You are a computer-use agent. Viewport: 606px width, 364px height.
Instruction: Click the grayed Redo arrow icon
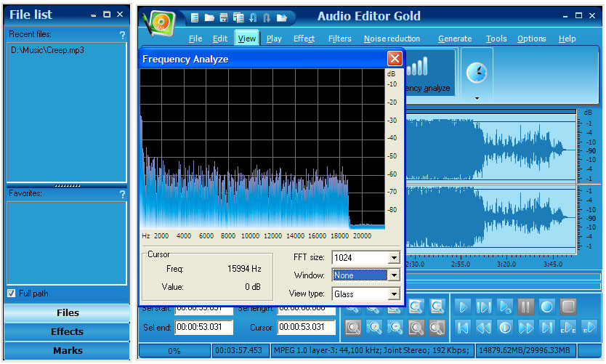click(x=267, y=17)
